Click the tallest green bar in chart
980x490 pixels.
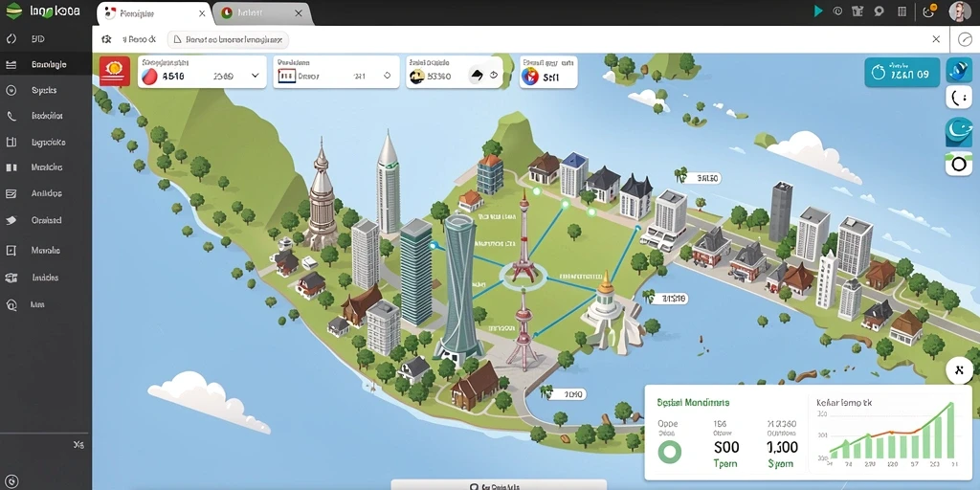point(950,432)
